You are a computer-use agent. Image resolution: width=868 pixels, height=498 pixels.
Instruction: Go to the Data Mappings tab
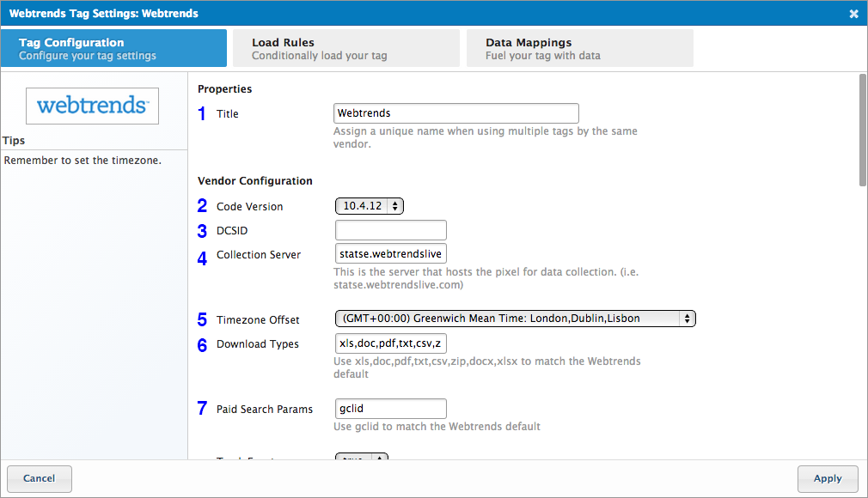579,49
